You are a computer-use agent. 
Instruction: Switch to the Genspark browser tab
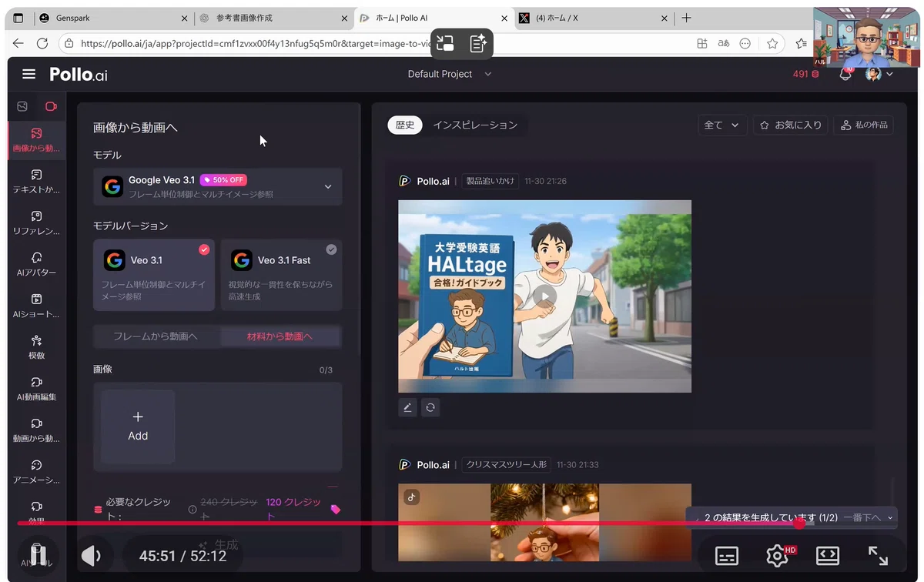[x=112, y=18]
